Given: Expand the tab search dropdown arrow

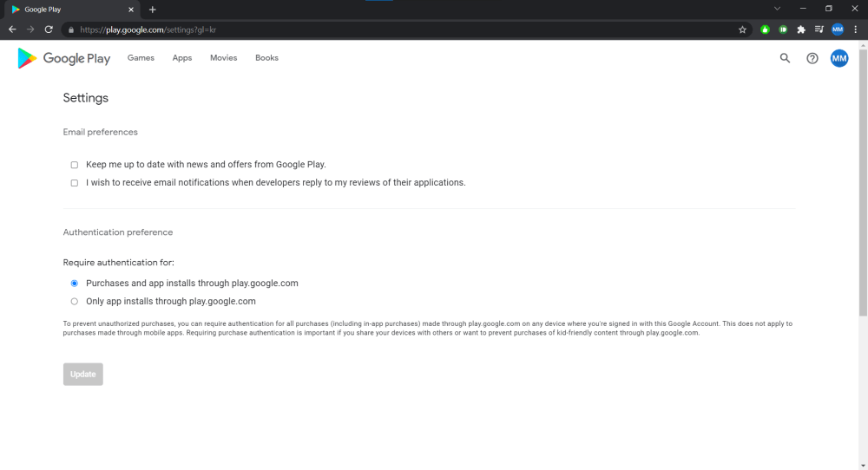Looking at the screenshot, I should pos(776,9).
